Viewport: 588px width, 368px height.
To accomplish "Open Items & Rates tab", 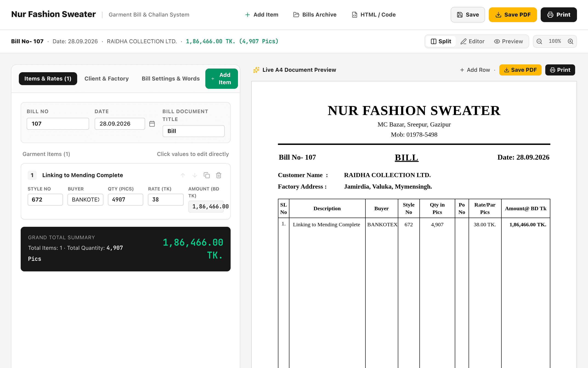I will tap(48, 79).
